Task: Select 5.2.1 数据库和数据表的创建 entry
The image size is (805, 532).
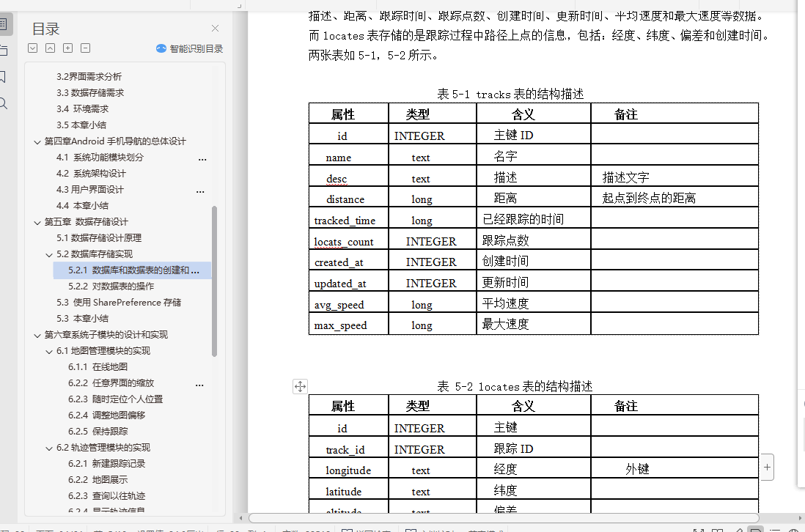Action: (132, 270)
